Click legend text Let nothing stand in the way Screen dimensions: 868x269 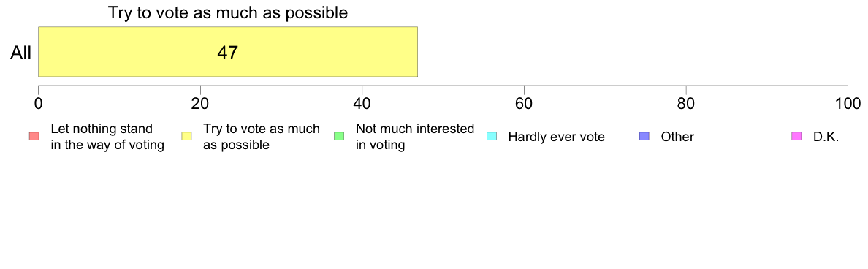(x=107, y=137)
